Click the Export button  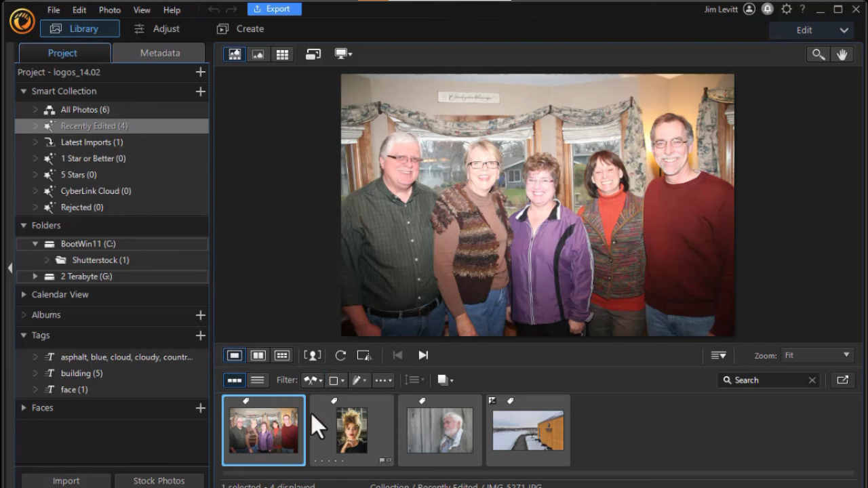[274, 9]
